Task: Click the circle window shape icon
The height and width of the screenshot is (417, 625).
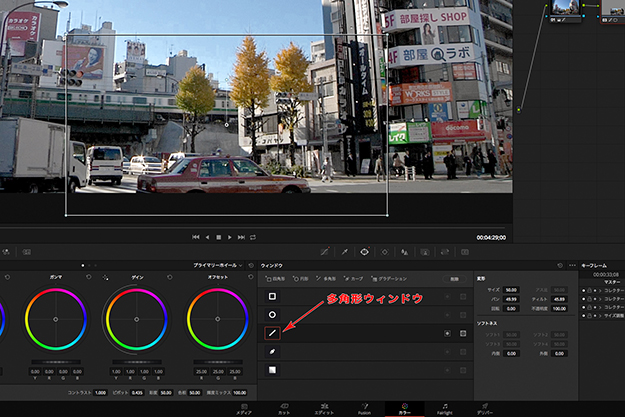Action: pos(272,314)
